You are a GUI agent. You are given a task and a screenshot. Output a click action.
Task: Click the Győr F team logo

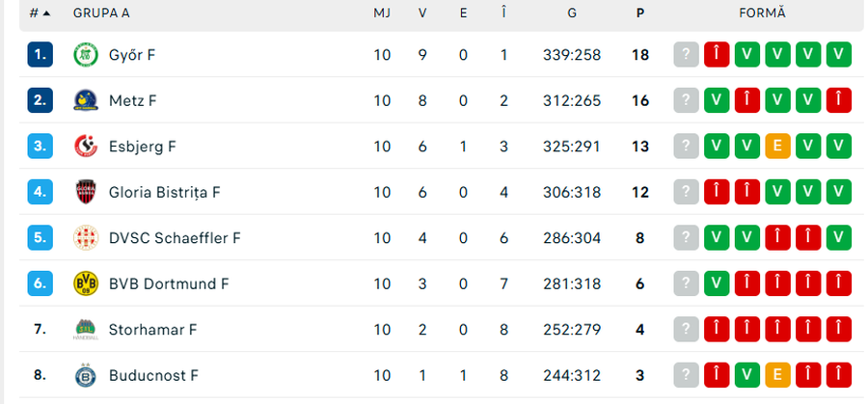86,55
